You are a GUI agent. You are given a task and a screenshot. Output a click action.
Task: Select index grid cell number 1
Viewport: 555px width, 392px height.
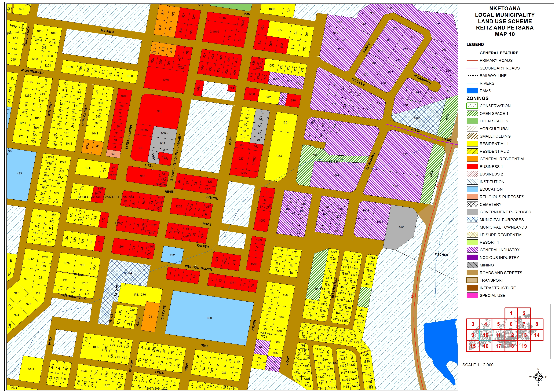[511, 313]
